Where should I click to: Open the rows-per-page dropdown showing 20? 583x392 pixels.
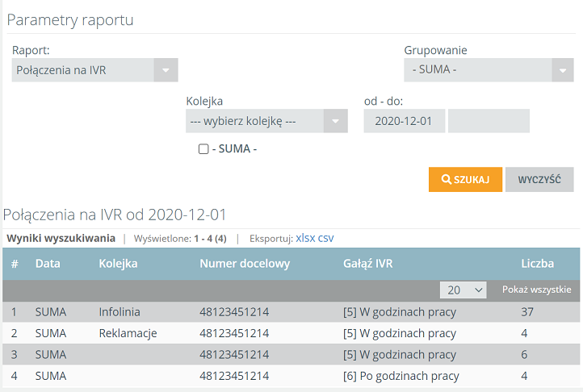[463, 290]
